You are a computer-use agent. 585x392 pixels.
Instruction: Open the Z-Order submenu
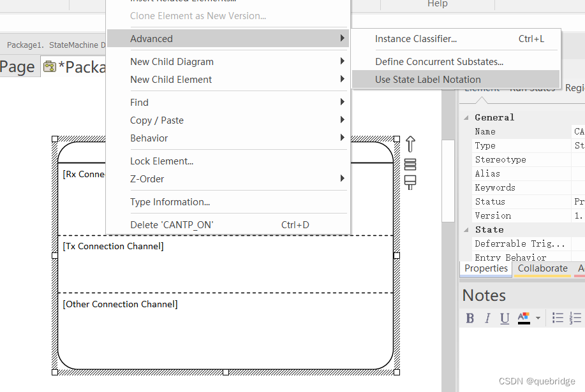(x=228, y=179)
